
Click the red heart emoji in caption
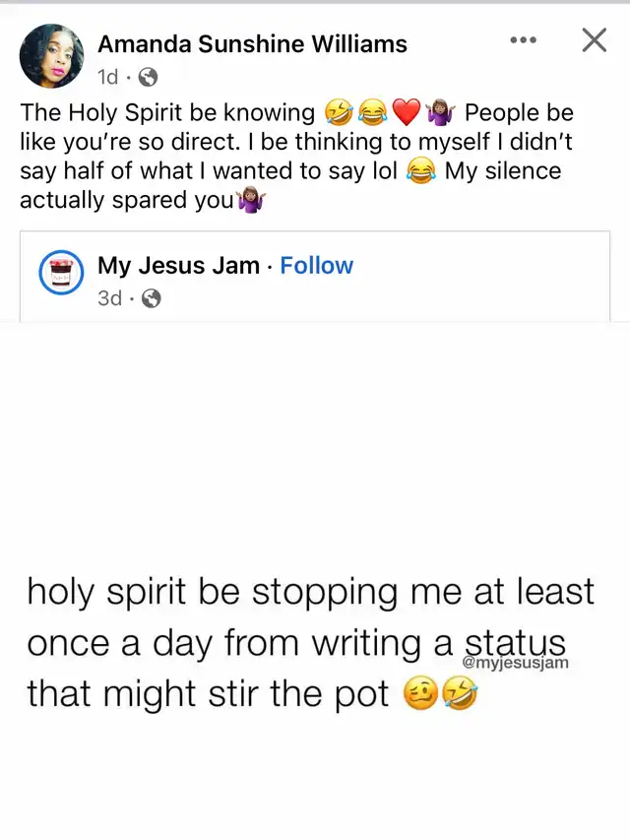pos(406,114)
